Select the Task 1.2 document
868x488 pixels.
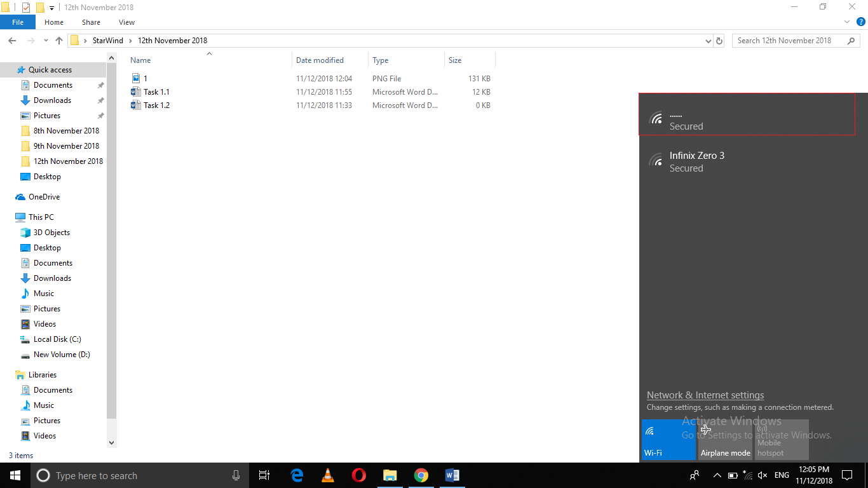click(x=156, y=105)
